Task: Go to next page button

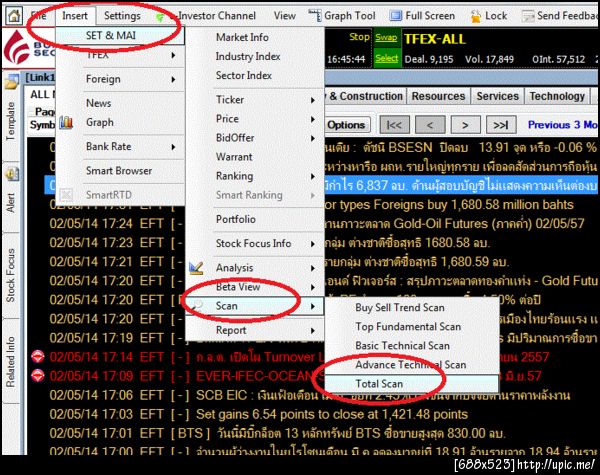Action: 465,125
